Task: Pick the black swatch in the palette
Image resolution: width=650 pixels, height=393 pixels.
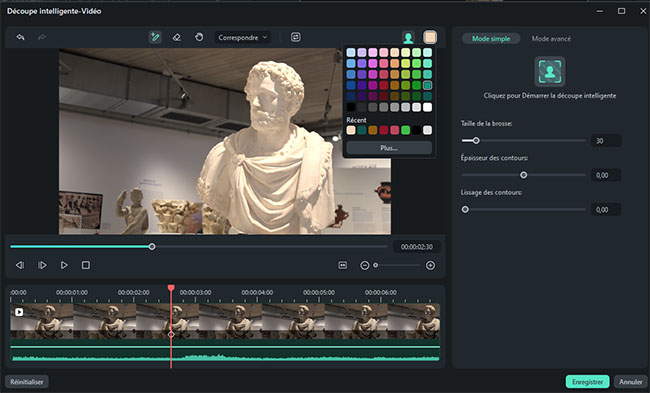Action: point(351,107)
